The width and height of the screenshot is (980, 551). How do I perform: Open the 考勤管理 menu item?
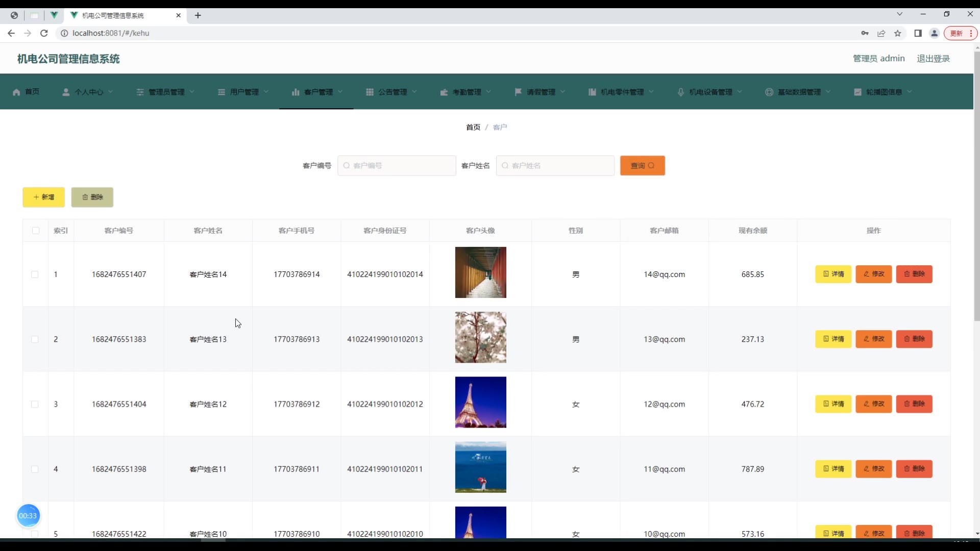pos(466,92)
